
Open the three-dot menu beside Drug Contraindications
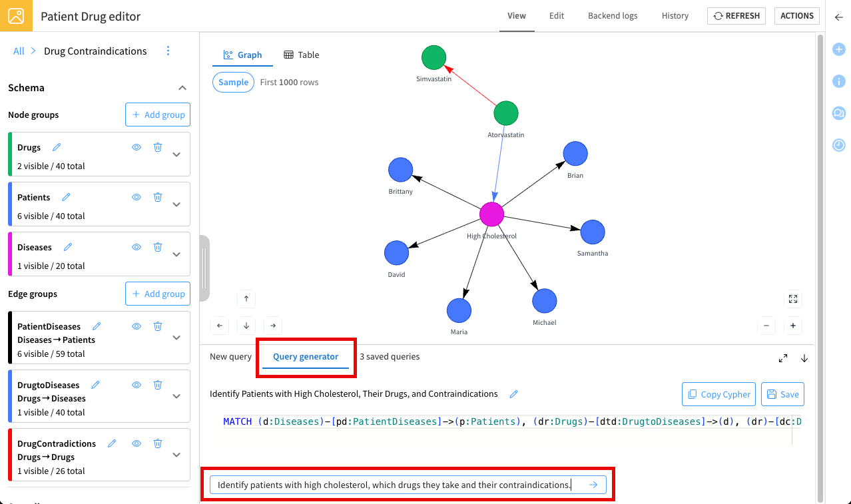[x=168, y=51]
